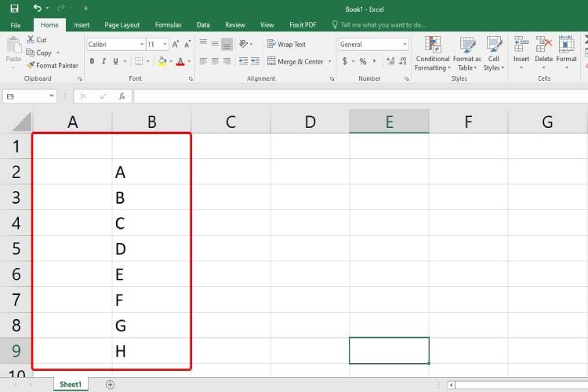
Task: Apply the red font color
Action: coord(180,61)
